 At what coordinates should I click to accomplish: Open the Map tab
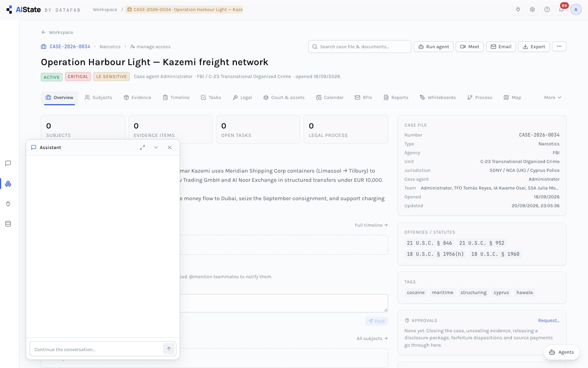(x=512, y=98)
